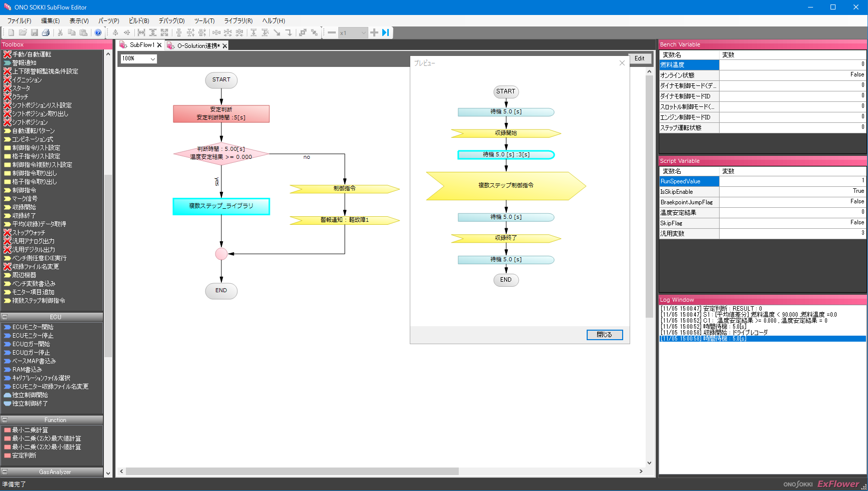
Task: Click the Open folder toolbar icon
Action: click(23, 32)
